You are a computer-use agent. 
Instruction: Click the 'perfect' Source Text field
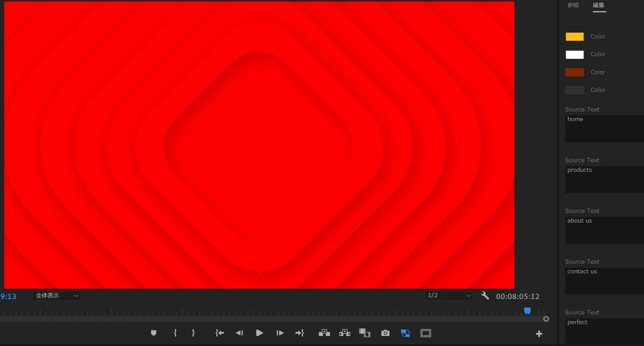pos(604,331)
